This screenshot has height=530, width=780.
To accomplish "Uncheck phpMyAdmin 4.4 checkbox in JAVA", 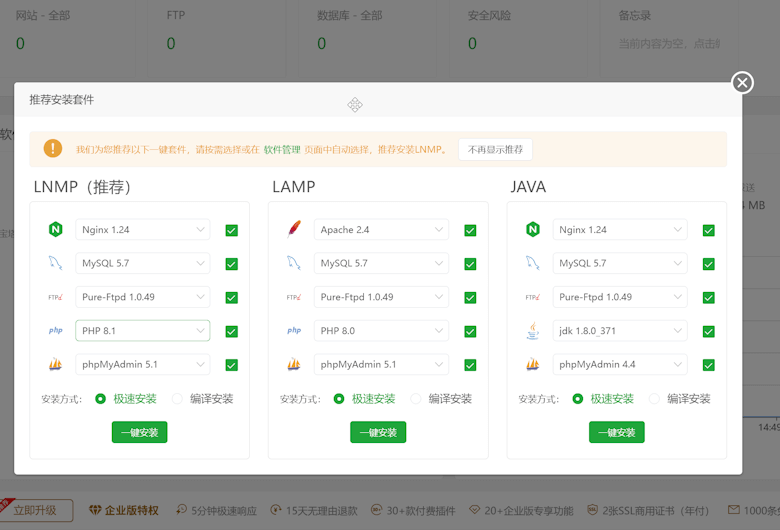I will pos(709,365).
